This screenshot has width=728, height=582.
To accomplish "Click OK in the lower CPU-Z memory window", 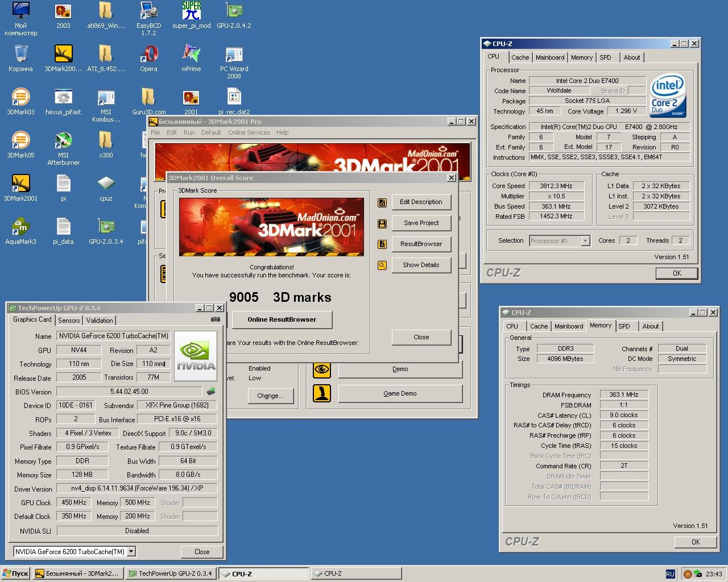I will [x=696, y=542].
